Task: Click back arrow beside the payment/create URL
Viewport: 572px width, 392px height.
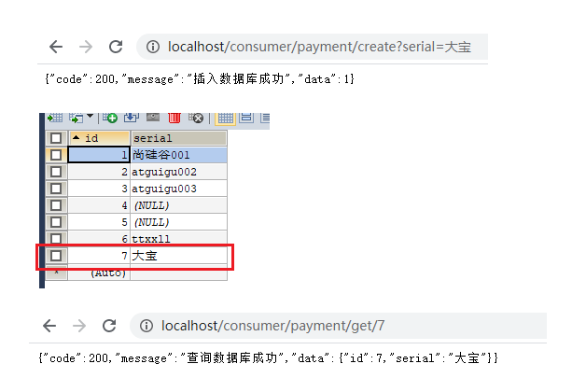Action: pyautogui.click(x=56, y=47)
